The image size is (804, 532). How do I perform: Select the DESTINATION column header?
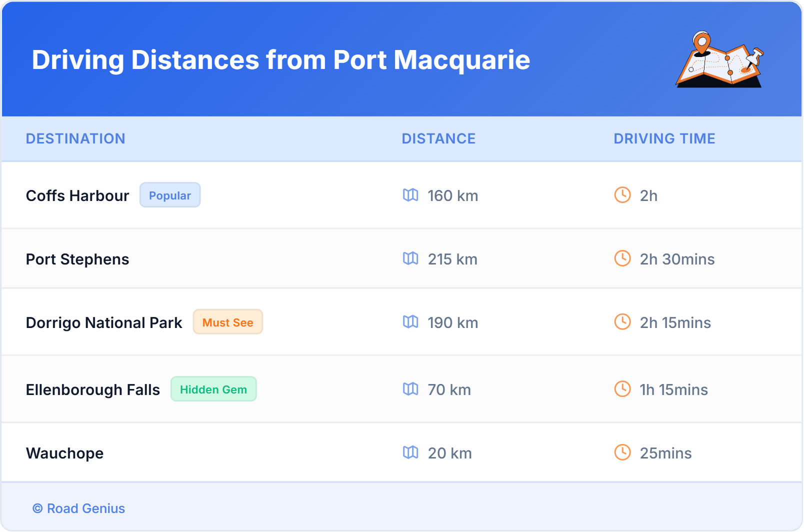coord(75,138)
